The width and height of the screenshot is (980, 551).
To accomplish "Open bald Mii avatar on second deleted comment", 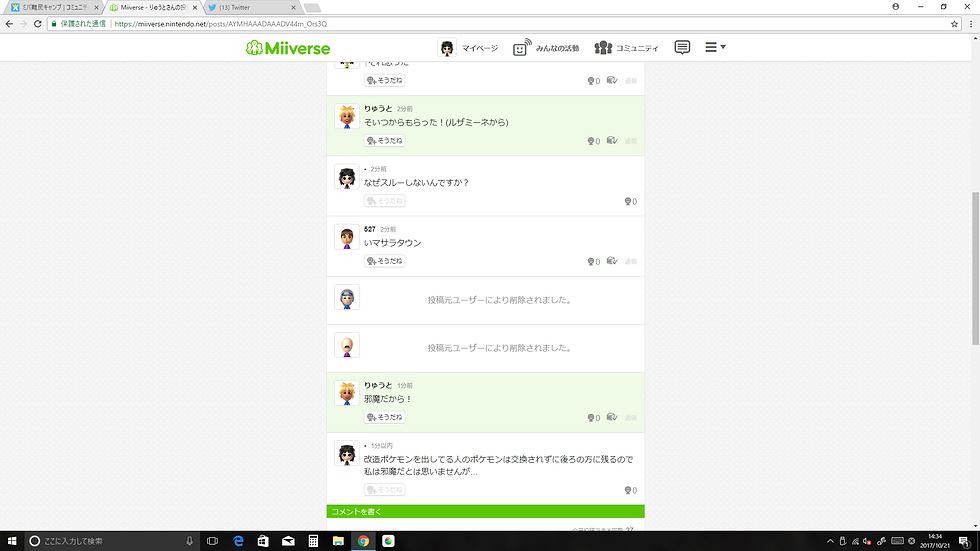I will 347,345.
